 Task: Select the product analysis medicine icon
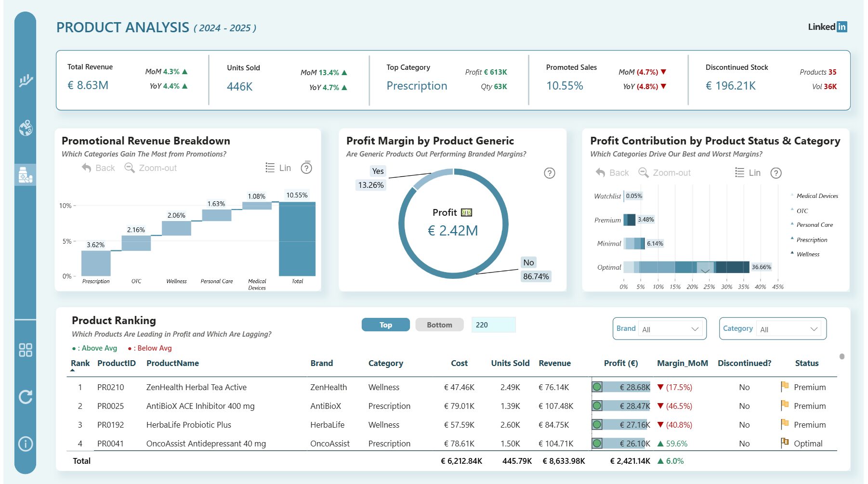pos(26,174)
